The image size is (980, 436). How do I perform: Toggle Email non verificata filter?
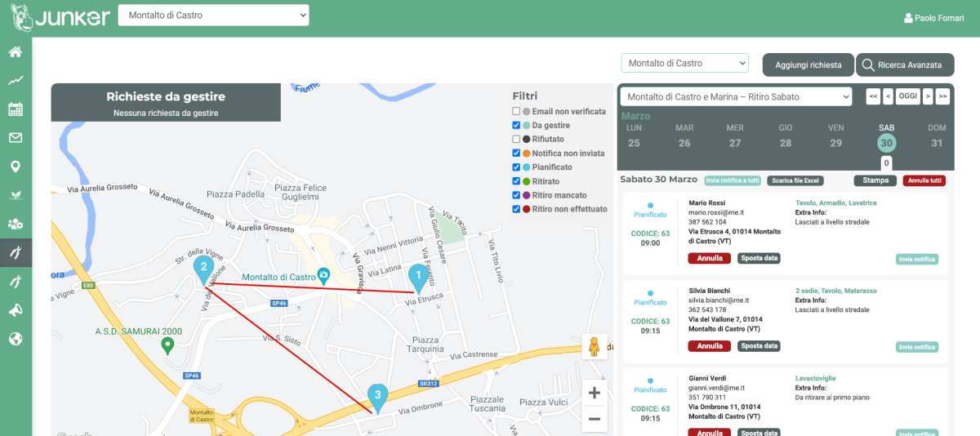[x=516, y=111]
